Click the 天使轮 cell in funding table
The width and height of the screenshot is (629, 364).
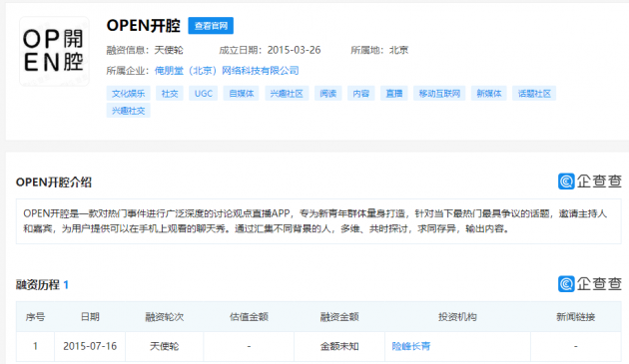(x=165, y=346)
